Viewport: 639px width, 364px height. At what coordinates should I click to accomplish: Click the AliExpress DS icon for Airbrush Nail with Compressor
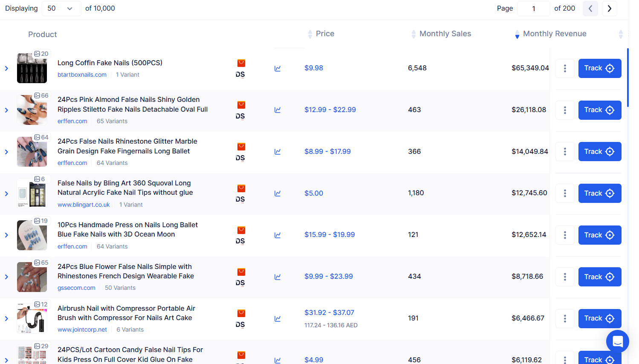(241, 319)
